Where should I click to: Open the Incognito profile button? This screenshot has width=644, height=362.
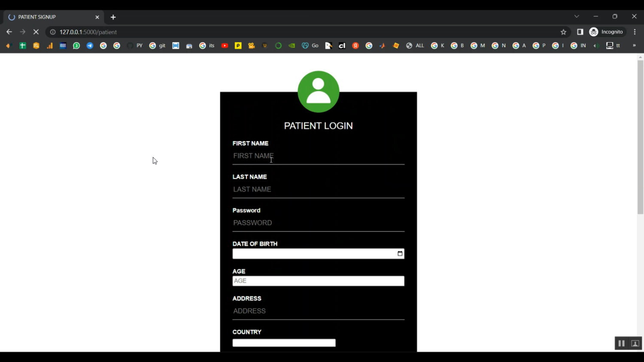coord(606,32)
